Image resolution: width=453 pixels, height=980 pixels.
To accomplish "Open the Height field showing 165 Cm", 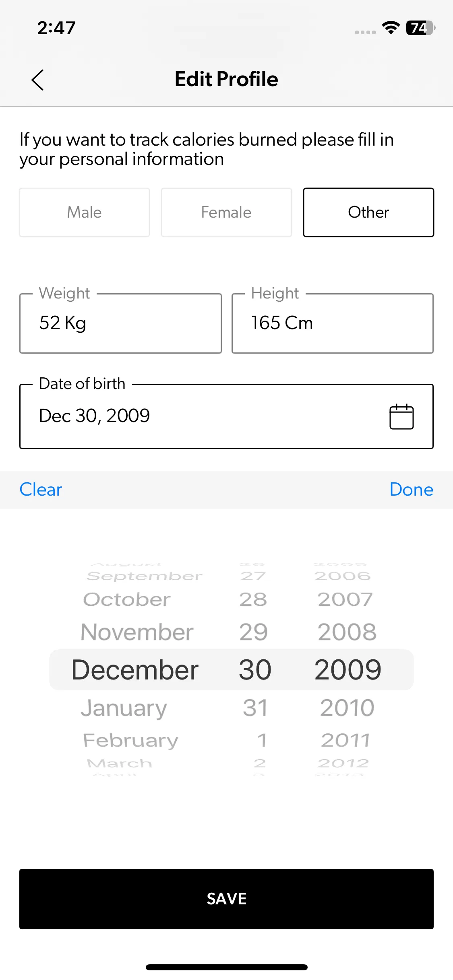I will 332,323.
